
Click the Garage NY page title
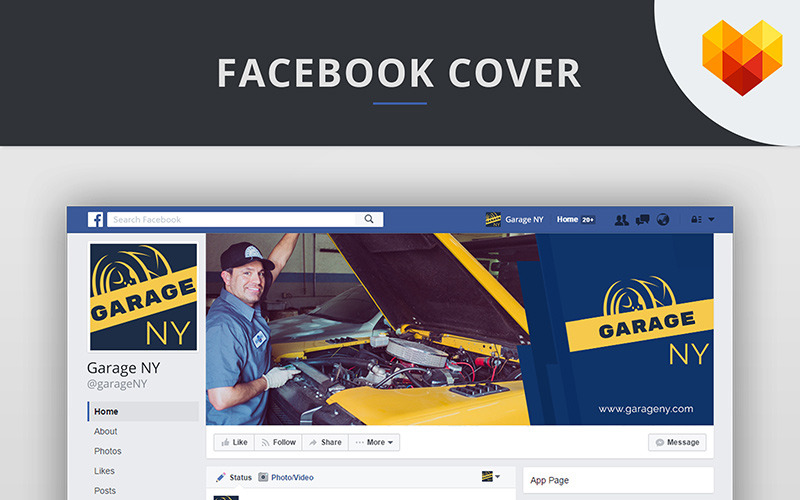coord(123,368)
